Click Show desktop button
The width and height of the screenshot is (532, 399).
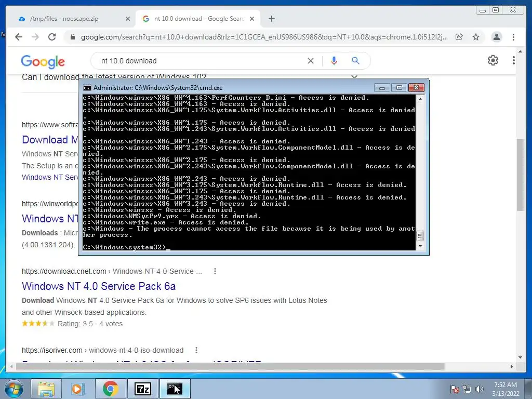[x=528, y=389]
